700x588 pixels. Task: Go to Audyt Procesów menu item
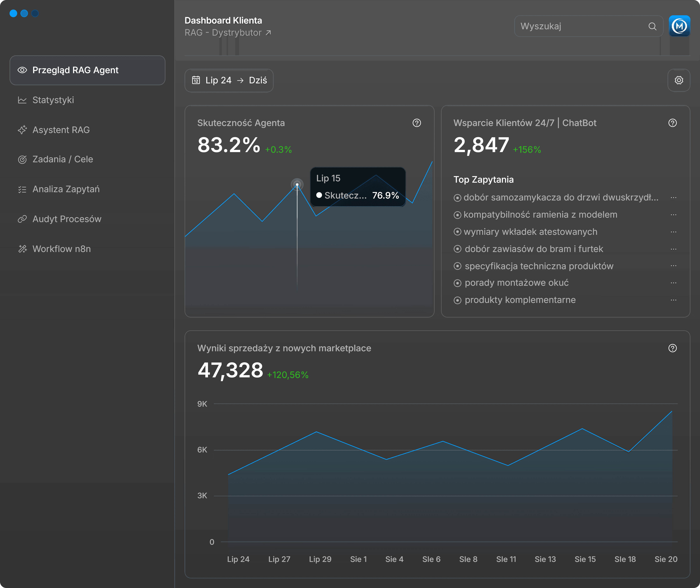click(x=67, y=219)
